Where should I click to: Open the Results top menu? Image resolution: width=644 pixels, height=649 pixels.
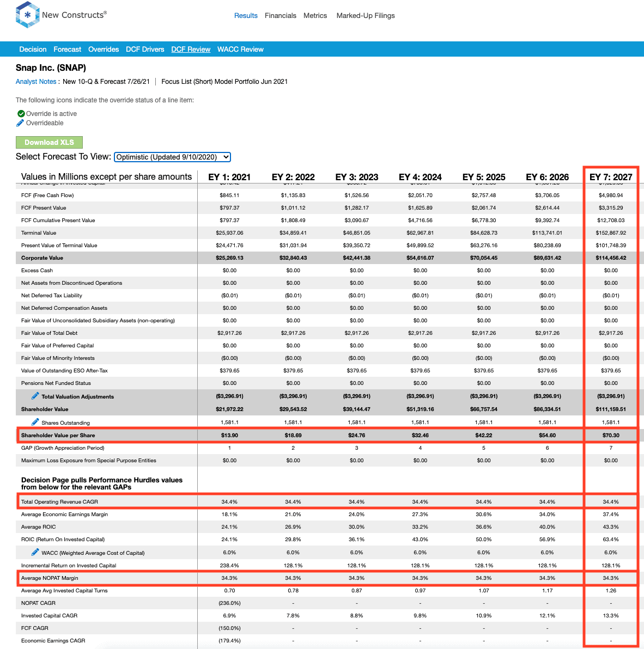coord(246,16)
